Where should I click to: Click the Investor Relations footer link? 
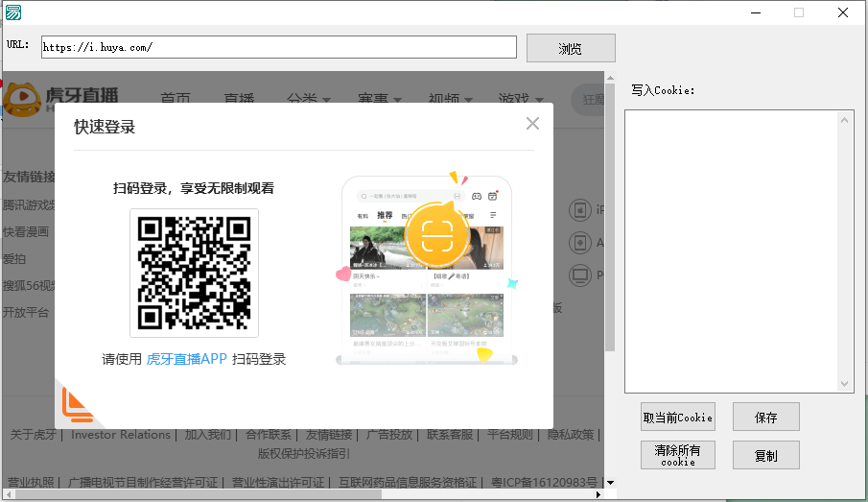click(121, 435)
